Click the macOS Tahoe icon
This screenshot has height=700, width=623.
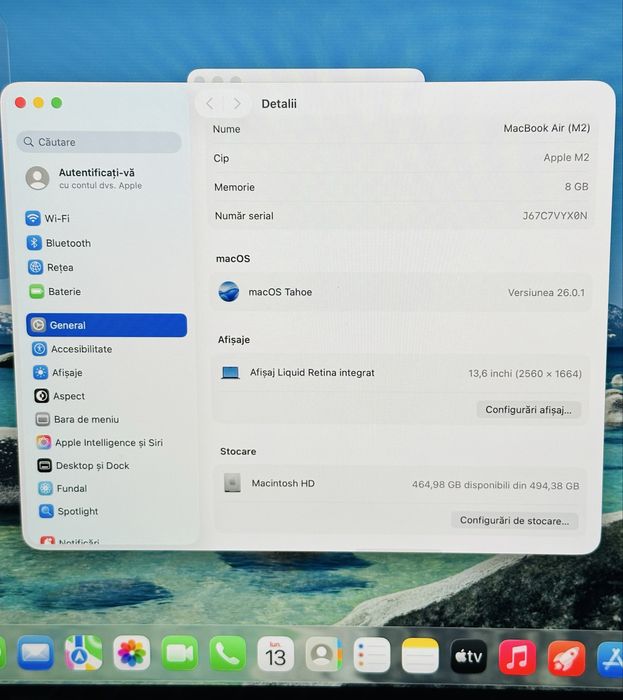tap(229, 292)
